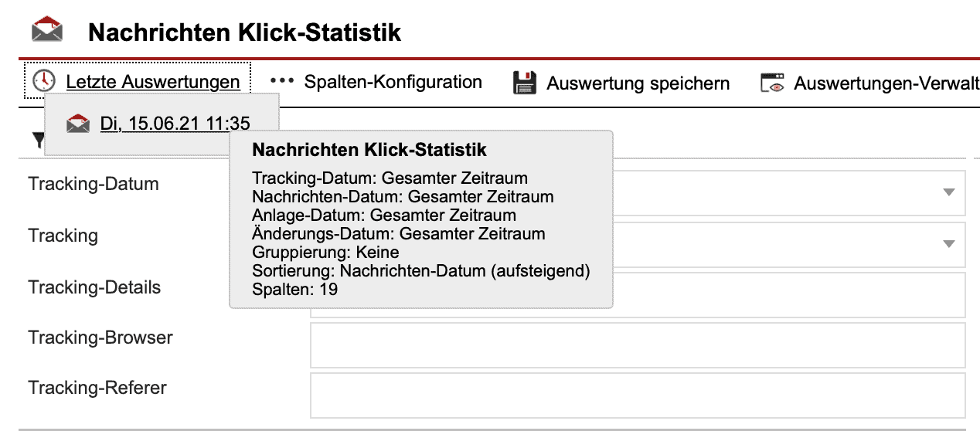Click the Tracking-Browser field label
Viewport: 980px width, 431px height.
pos(100,338)
